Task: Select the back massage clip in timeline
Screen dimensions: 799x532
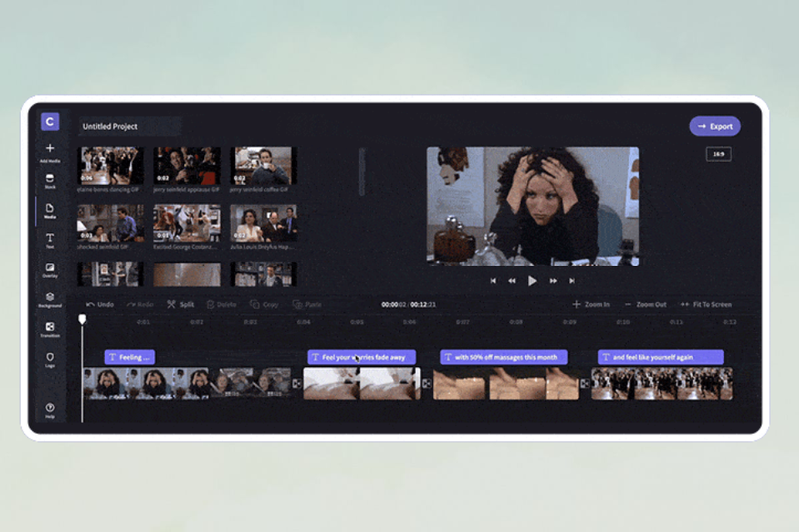Action: 506,384
